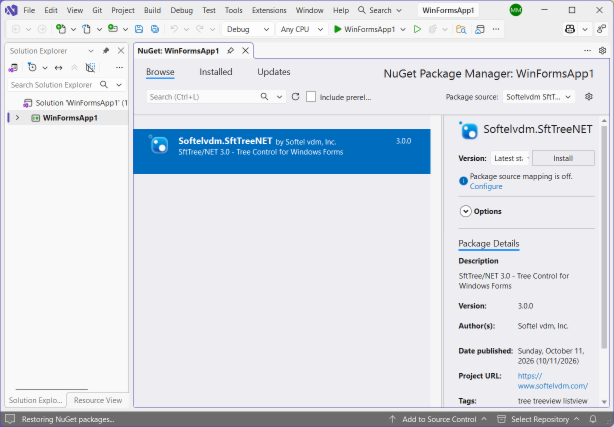This screenshot has height=427, width=614.
Task: Open the Package source dropdown
Action: 538,97
